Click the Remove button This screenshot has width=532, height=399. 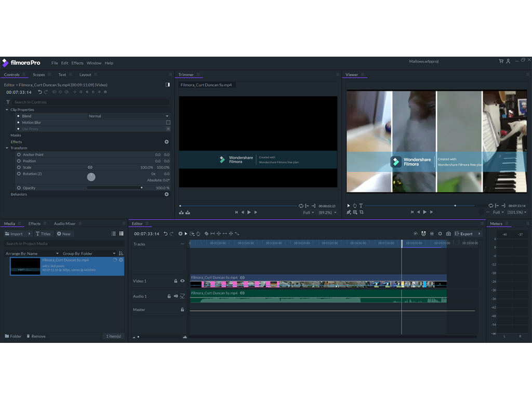click(36, 336)
